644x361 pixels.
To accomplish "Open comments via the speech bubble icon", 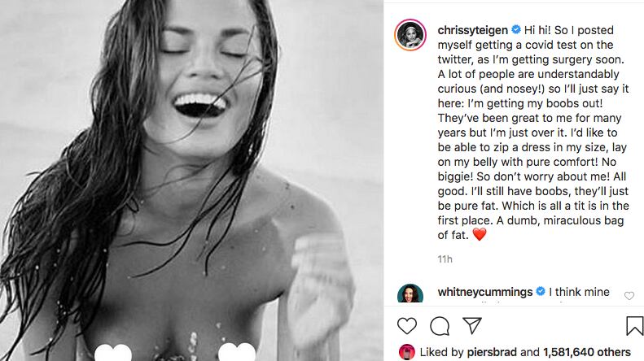I will point(440,326).
